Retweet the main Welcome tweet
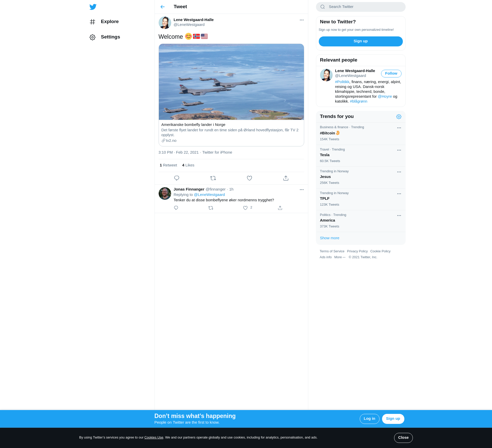 [213, 178]
